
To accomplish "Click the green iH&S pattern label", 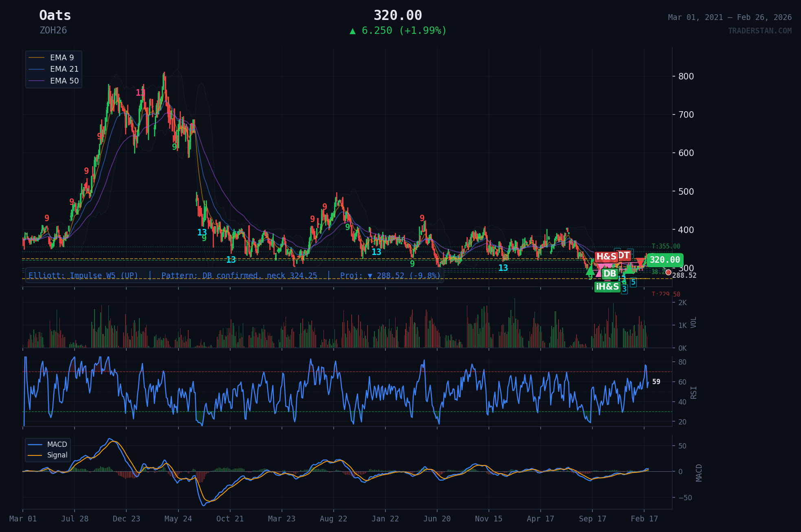I will coord(607,287).
